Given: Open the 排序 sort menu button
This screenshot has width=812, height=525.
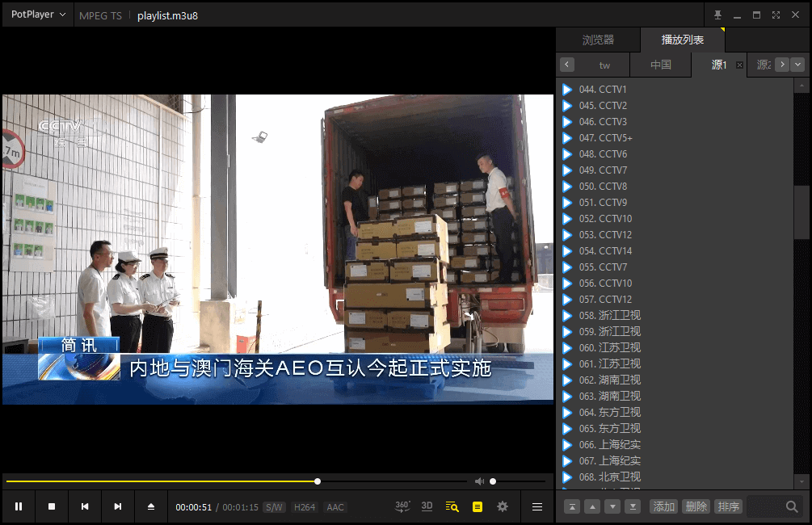Looking at the screenshot, I should tap(728, 507).
